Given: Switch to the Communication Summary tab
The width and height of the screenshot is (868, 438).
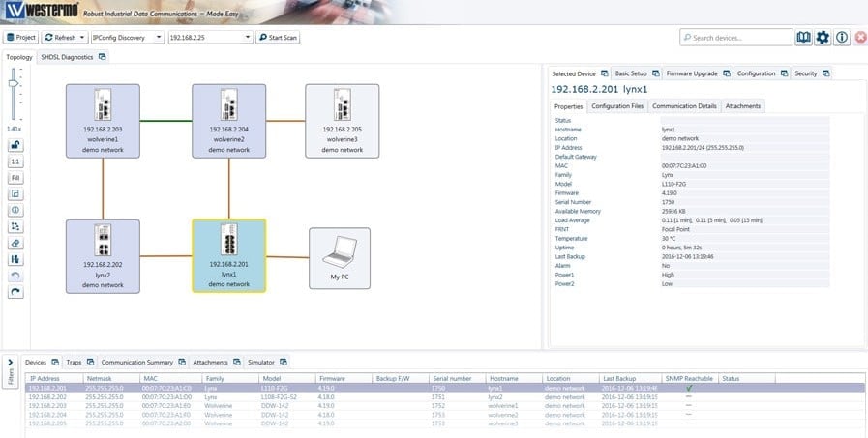Looking at the screenshot, I should tap(136, 363).
